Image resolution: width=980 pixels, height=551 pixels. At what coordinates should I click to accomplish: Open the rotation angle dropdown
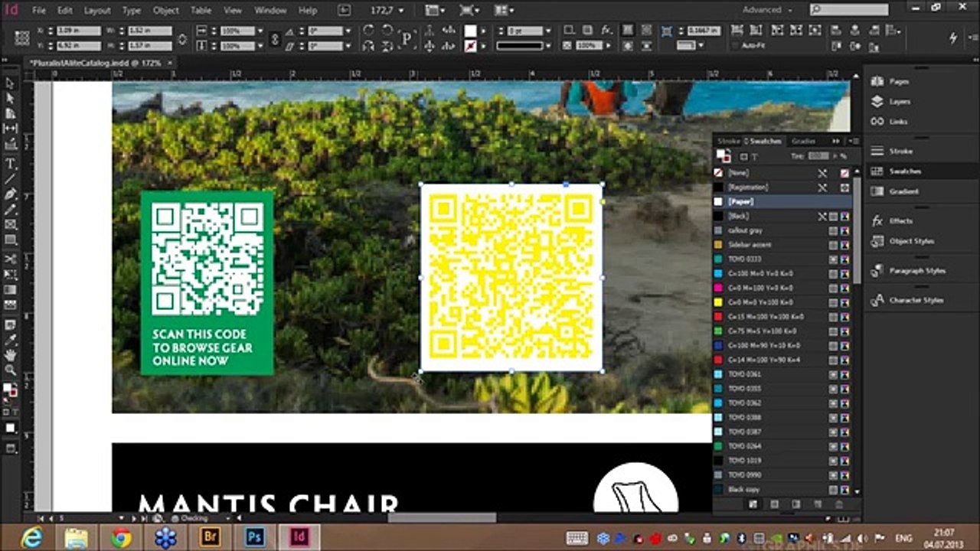[x=348, y=31]
